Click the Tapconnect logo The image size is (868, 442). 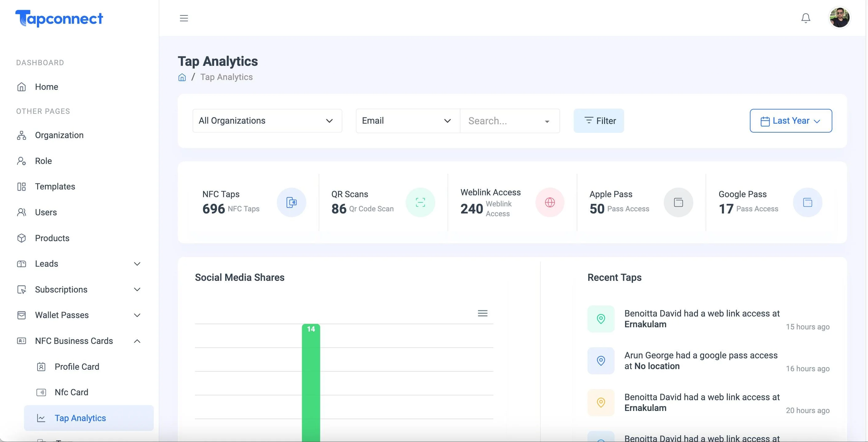(59, 18)
